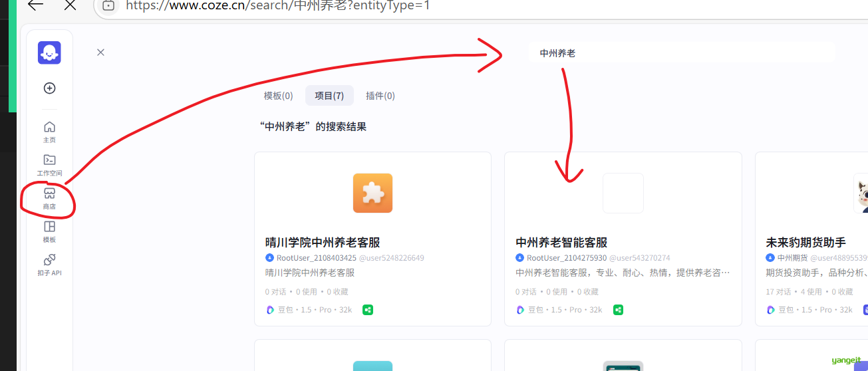Viewport: 868px width, 371px height.
Task: Click description text 晴川学院中州养老客服 under author
Action: [x=310, y=273]
